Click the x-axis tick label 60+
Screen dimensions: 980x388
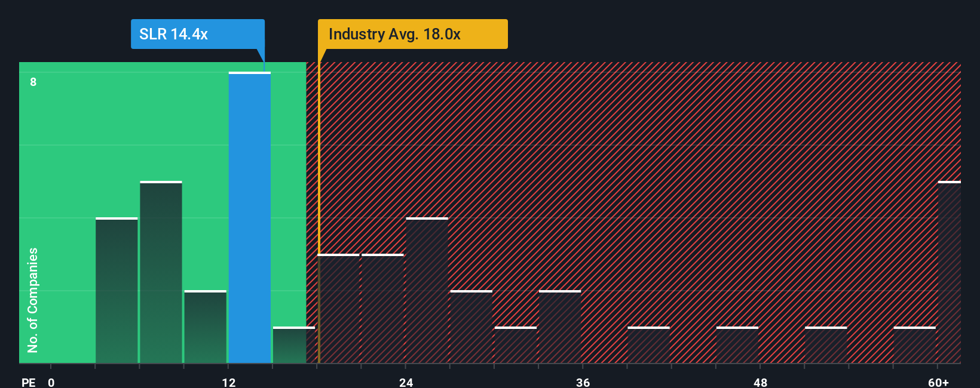938,382
